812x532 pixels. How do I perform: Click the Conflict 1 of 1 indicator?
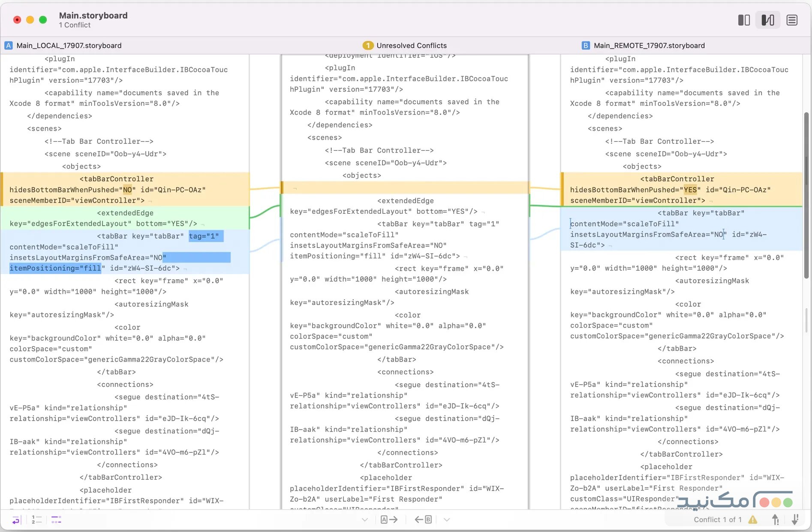[717, 520]
